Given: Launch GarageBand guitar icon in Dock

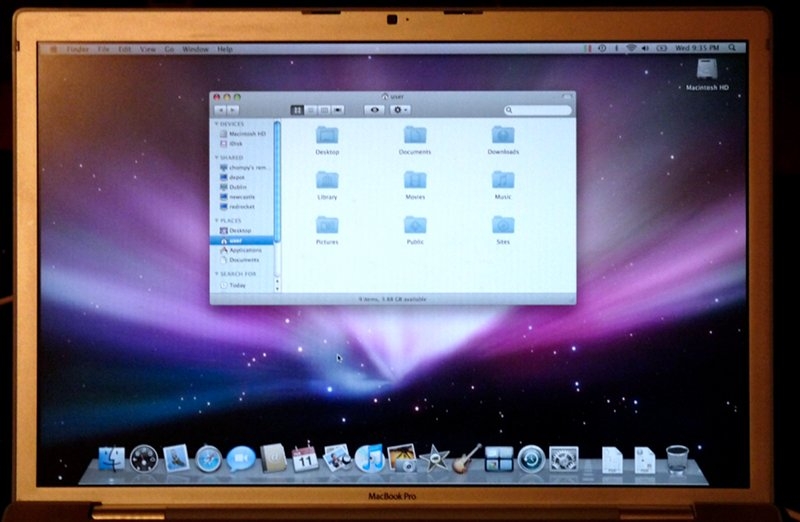Looking at the screenshot, I should tap(466, 458).
